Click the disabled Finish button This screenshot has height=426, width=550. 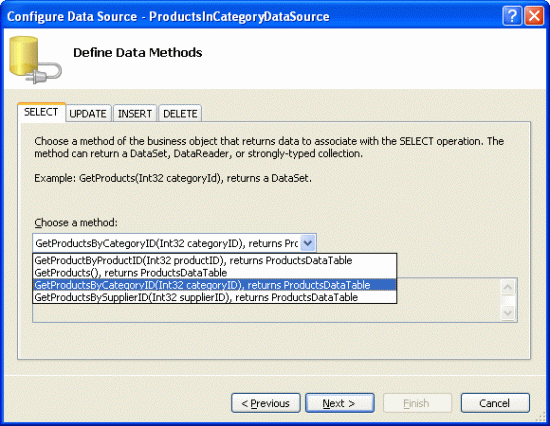pos(417,403)
